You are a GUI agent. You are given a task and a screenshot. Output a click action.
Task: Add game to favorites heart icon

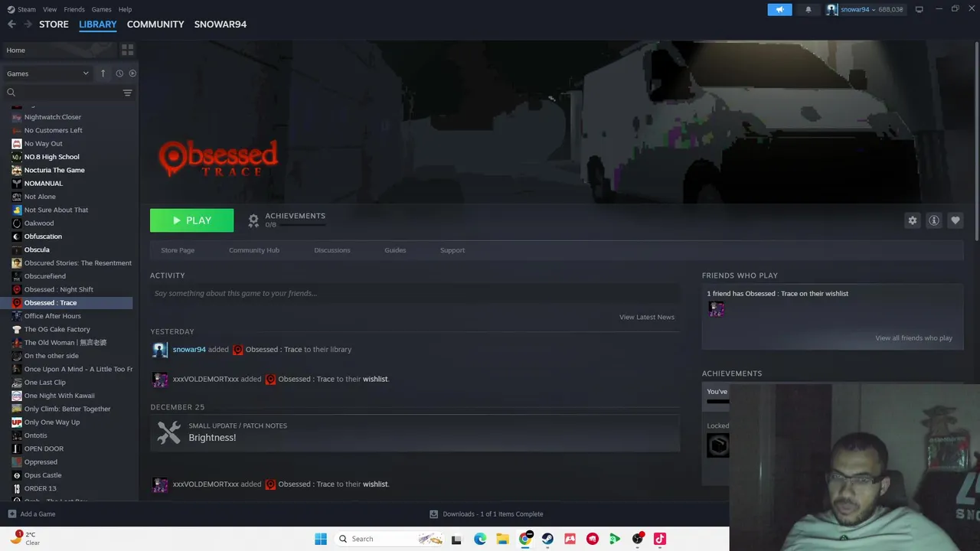(x=955, y=220)
